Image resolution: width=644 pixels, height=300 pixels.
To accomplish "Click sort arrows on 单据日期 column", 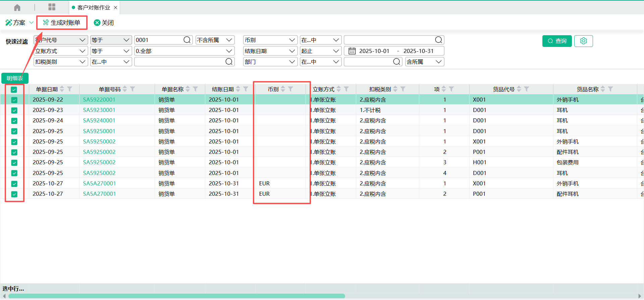I will (x=62, y=89).
